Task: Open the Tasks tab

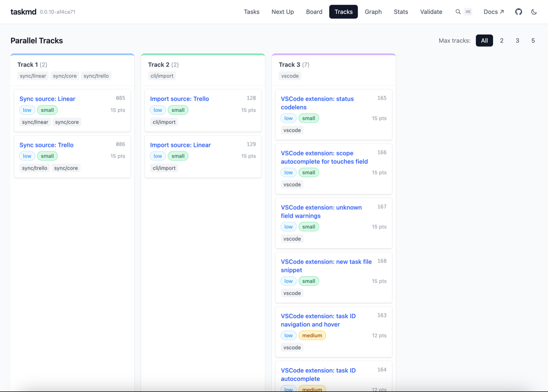Action: [252, 11]
